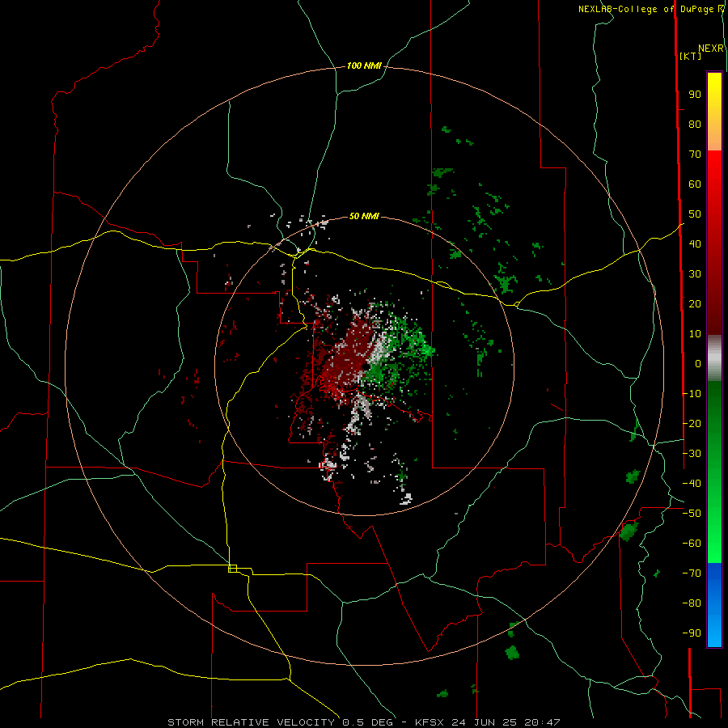Click the "24 JUN 25" date text

coord(485,722)
